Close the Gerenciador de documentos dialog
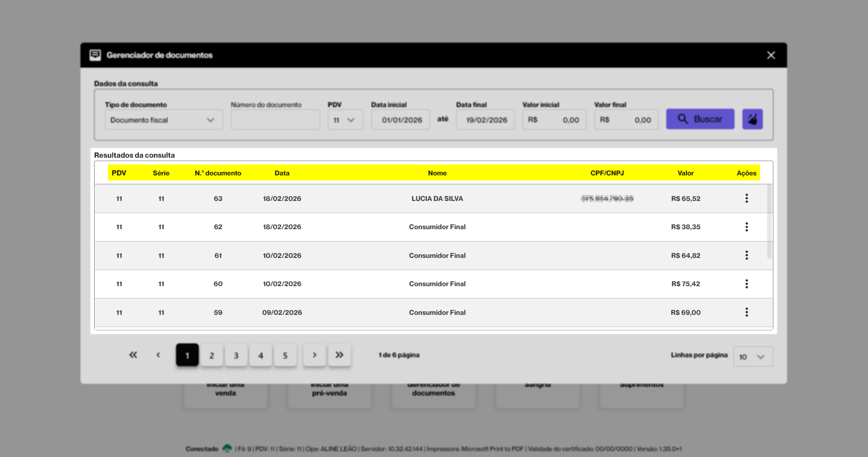The height and width of the screenshot is (457, 868). tap(771, 55)
